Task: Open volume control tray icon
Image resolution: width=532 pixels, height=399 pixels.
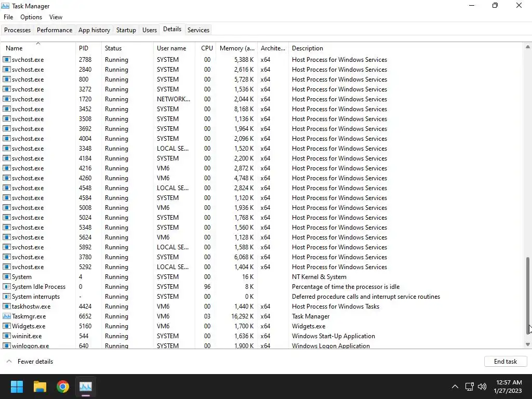Action: point(482,387)
